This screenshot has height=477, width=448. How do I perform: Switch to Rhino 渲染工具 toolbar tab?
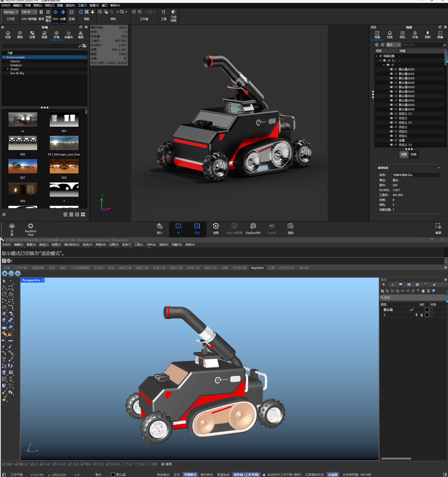pyautogui.click(x=210, y=268)
